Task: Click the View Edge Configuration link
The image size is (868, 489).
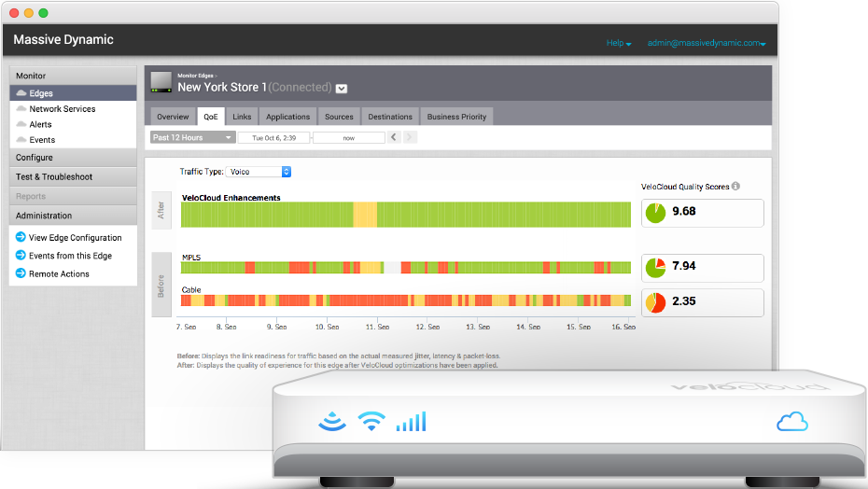Action: point(76,238)
